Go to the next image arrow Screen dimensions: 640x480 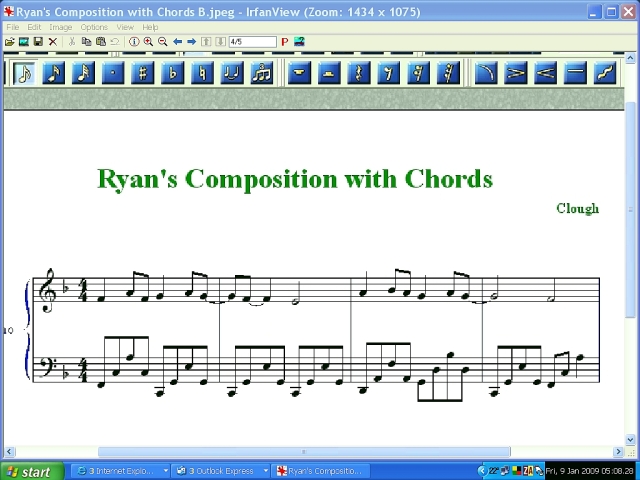tap(191, 42)
